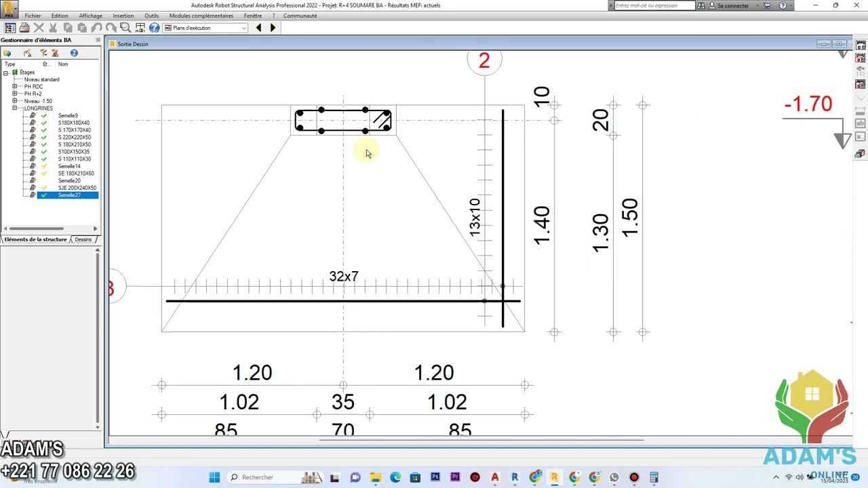868x488 pixels.
Task: Select Semelle9 in the tree
Action: (68, 116)
